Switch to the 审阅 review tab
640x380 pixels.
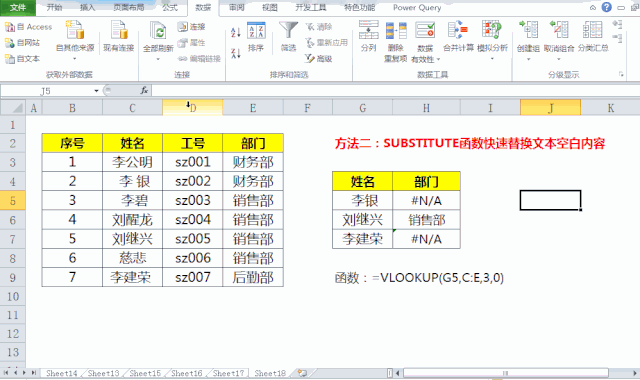pos(236,7)
